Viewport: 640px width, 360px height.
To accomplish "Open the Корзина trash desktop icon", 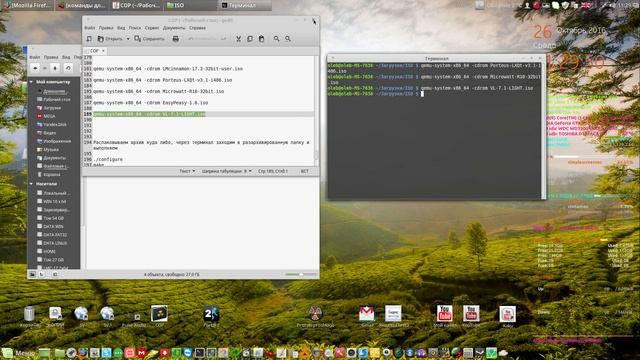I will [29, 317].
